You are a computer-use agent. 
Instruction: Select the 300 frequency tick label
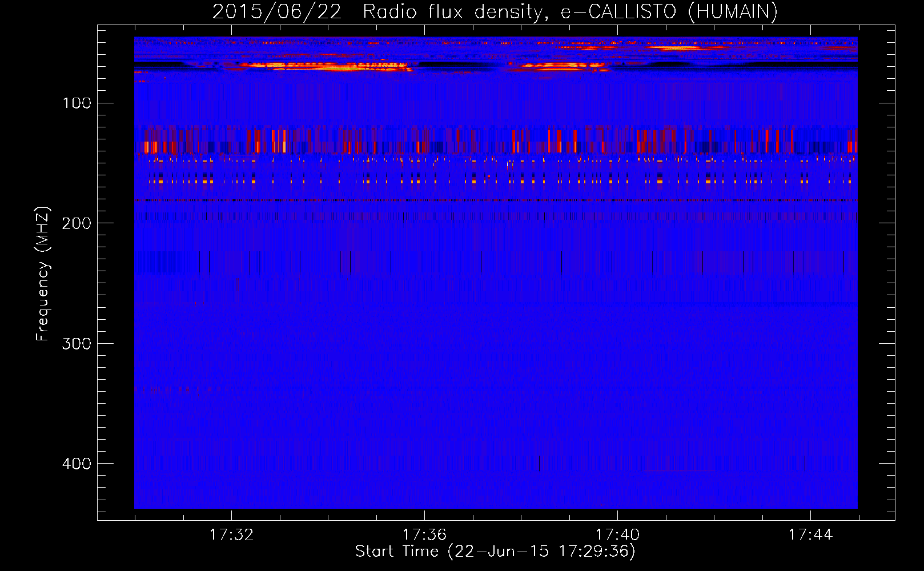tap(77, 344)
